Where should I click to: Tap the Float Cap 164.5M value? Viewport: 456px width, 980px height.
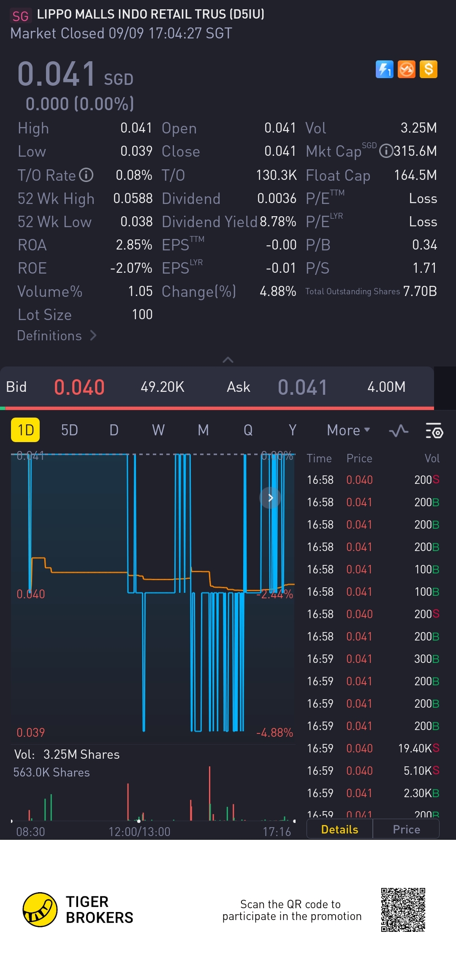415,175
